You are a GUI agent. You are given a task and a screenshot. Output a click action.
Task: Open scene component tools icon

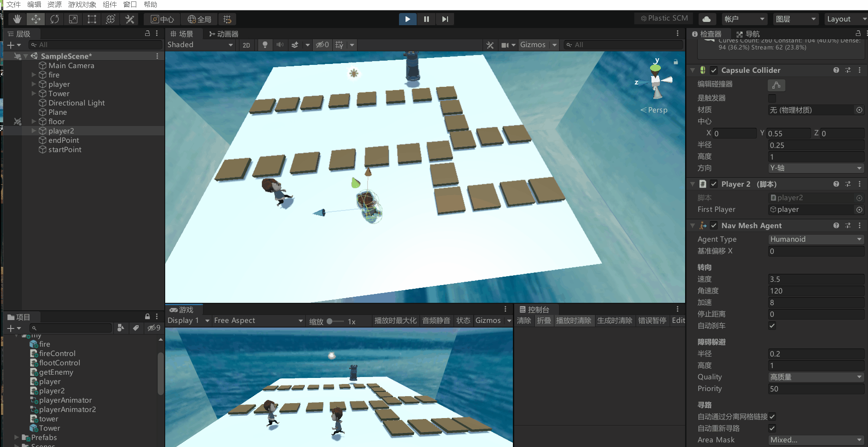coord(490,45)
